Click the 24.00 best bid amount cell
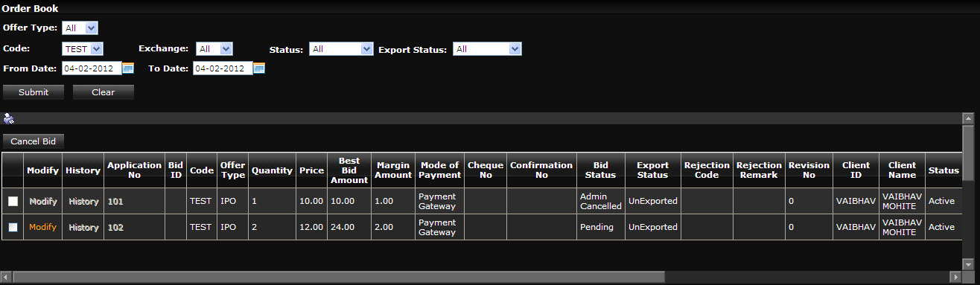Screen dimensions: 980x285 (x=349, y=227)
